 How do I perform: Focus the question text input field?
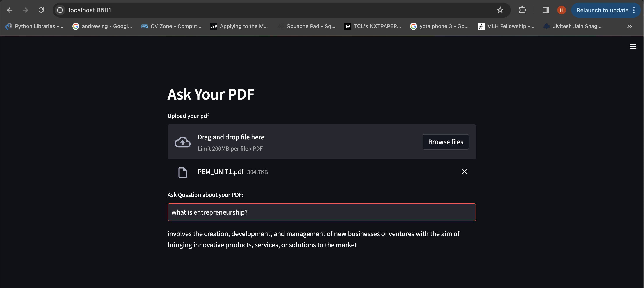click(x=321, y=212)
